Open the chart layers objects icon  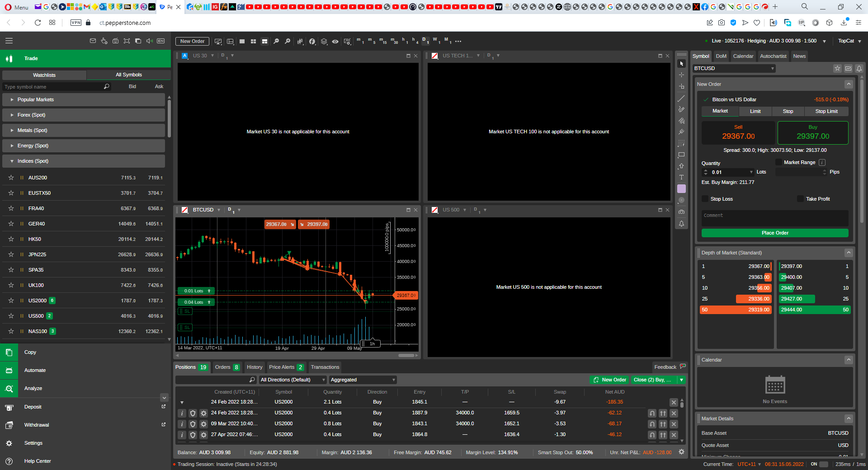[x=324, y=41]
